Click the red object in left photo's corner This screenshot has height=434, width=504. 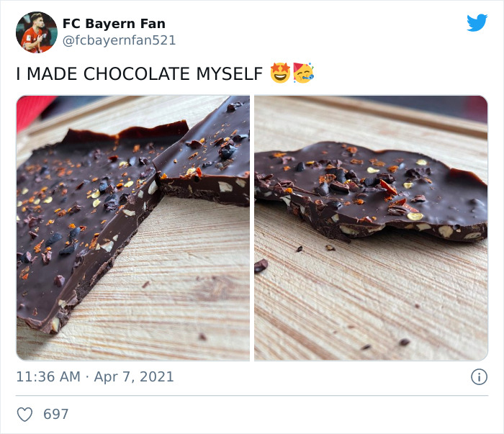[x=29, y=110]
